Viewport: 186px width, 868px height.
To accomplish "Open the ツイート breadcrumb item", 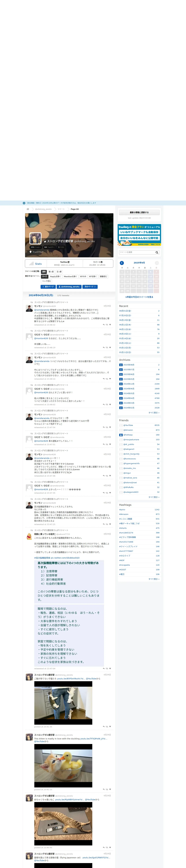I will point(61,209).
